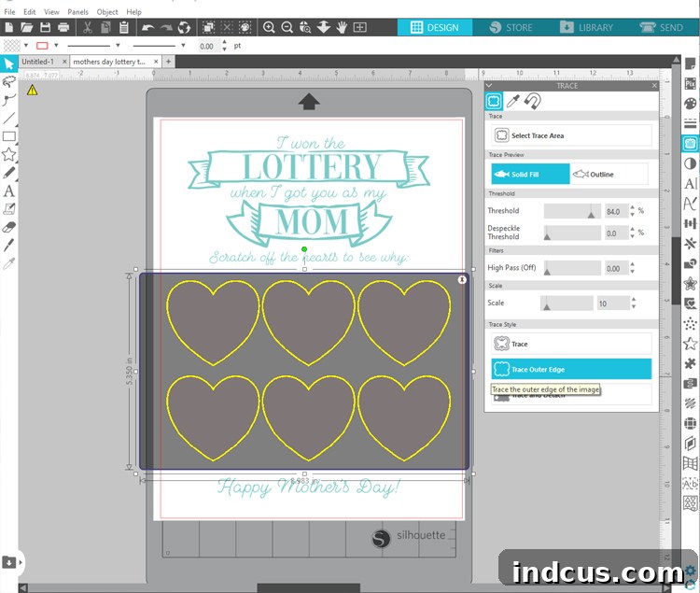Switch trace preview to Outline
Image resolution: width=700 pixels, height=593 pixels.
pyautogui.click(x=609, y=174)
